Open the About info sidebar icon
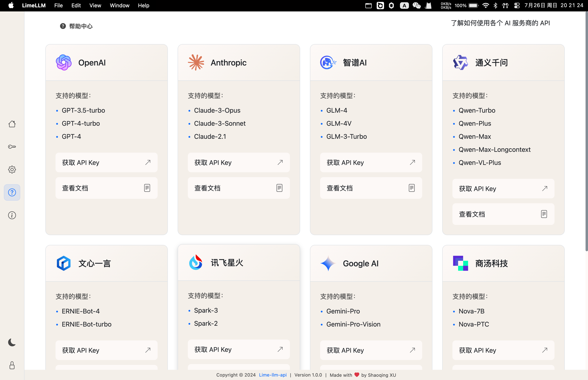588x380 pixels. click(x=12, y=215)
